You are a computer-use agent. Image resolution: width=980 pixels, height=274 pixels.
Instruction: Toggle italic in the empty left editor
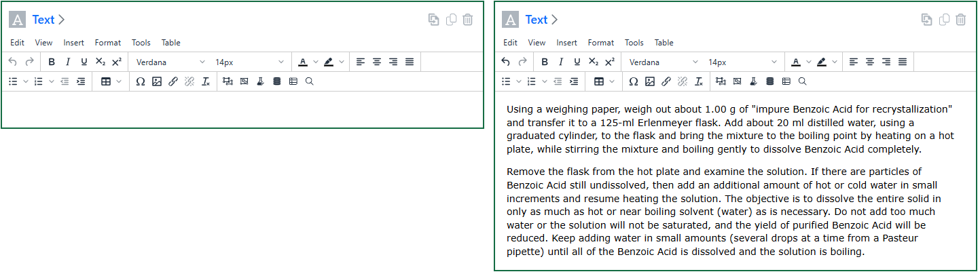(x=68, y=62)
